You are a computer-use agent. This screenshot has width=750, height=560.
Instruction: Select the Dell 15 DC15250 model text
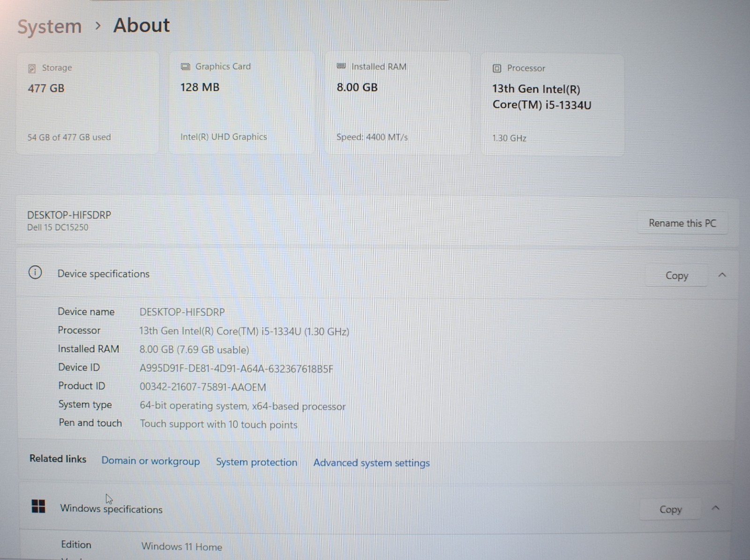(x=57, y=227)
